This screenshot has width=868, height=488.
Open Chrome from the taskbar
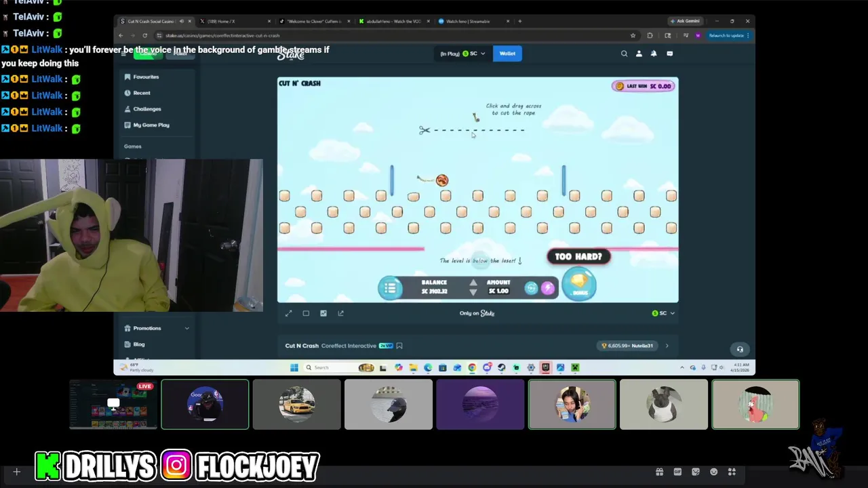(x=472, y=367)
